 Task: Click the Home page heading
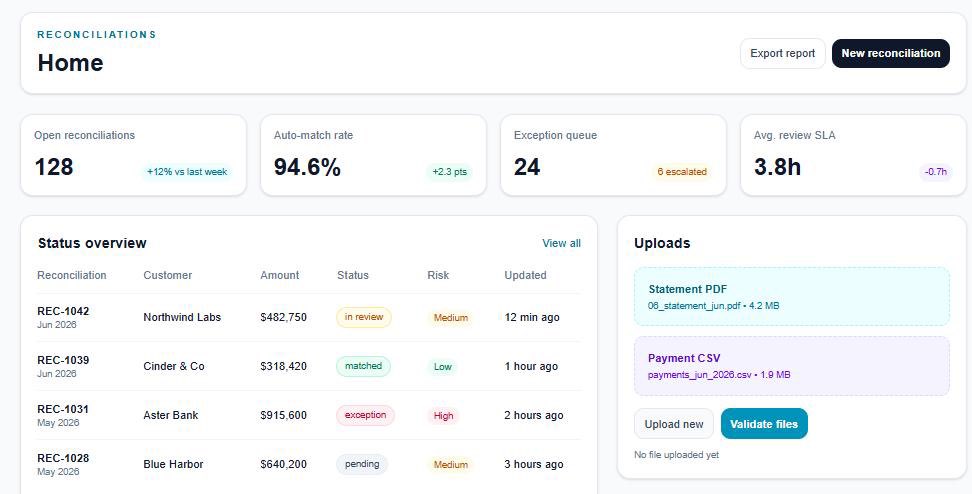pyautogui.click(x=70, y=63)
